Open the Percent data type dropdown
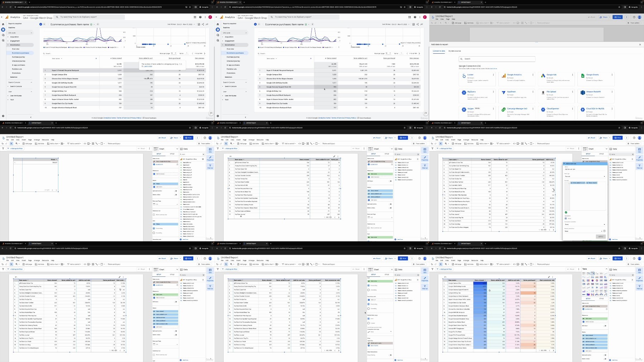Viewport: 644px width, 362px height. [x=585, y=177]
